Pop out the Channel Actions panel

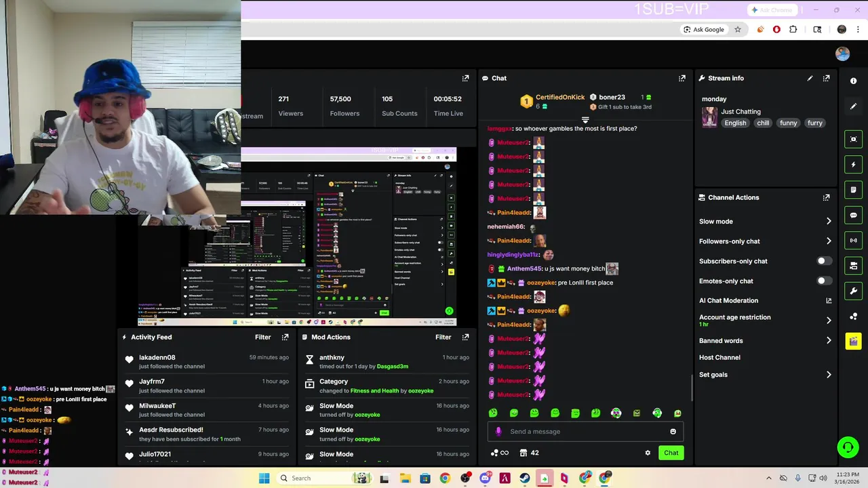(826, 198)
